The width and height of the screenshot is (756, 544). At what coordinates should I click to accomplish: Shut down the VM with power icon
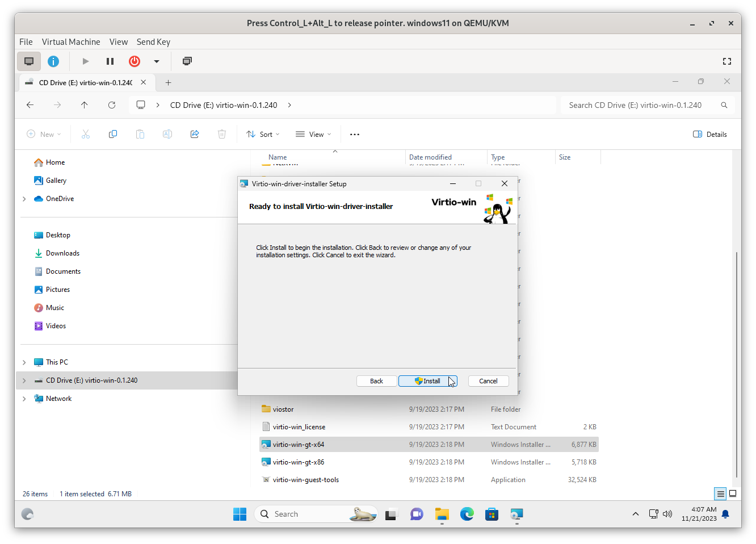(x=135, y=61)
